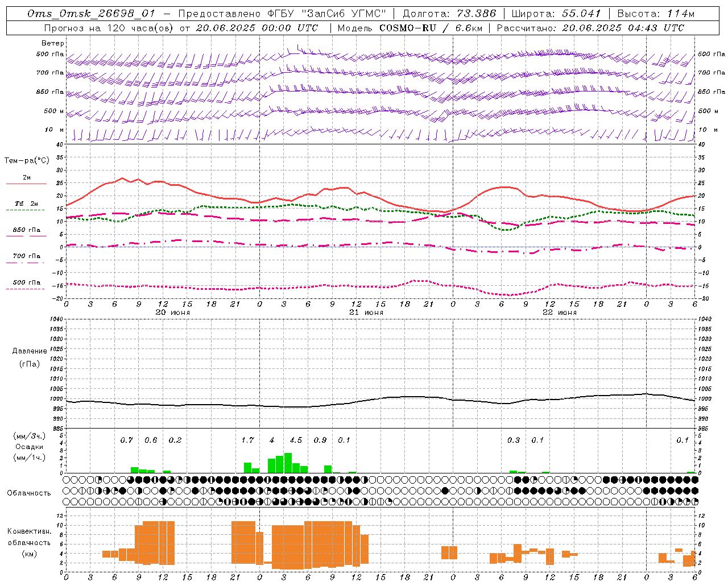Click the Конвективн. облачность label
The image size is (728, 582).
(x=29, y=537)
